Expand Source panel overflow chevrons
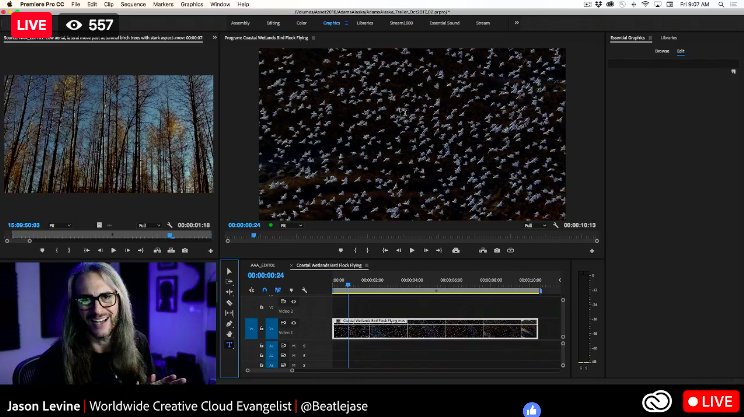 (x=214, y=37)
